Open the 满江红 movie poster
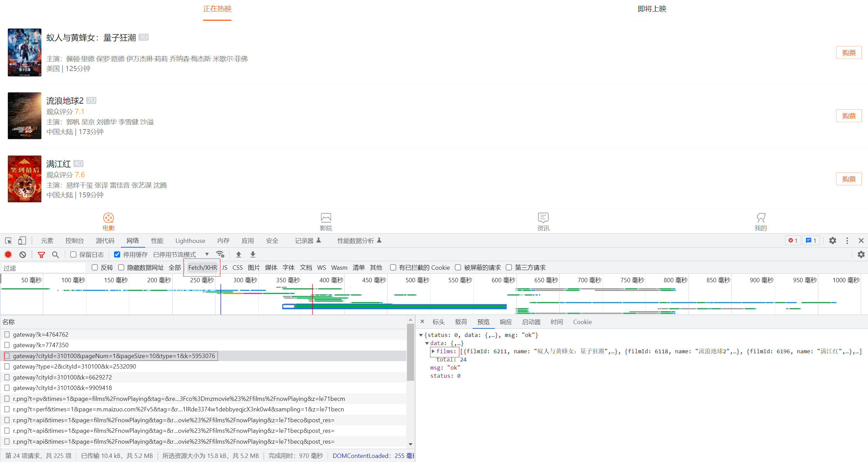 [x=24, y=179]
